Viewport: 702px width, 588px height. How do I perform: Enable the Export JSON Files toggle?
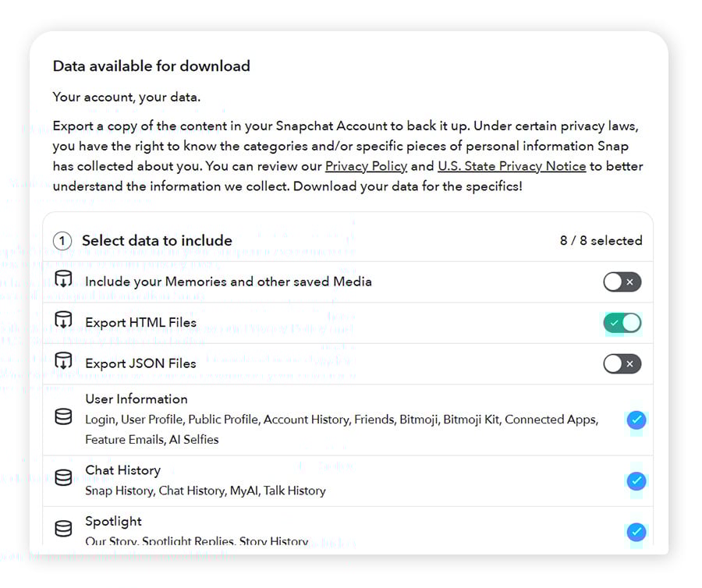pos(622,363)
